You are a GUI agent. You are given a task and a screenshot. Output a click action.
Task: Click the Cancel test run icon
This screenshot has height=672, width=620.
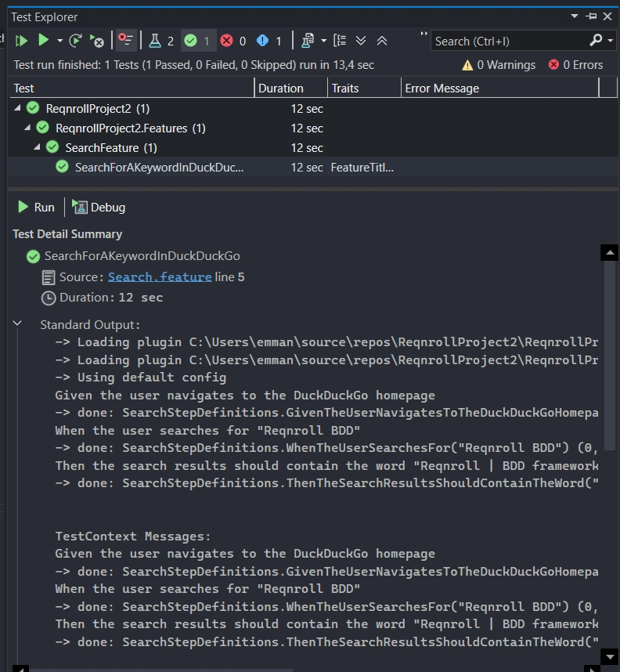pos(97,41)
